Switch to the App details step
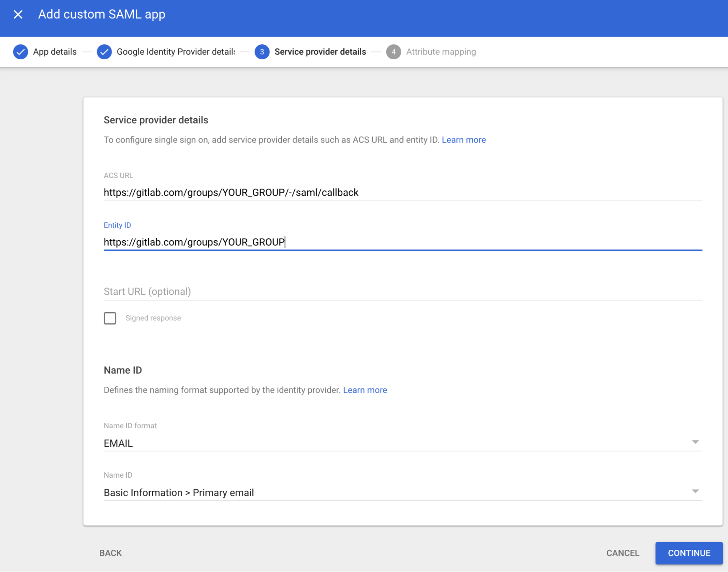This screenshot has height=572, width=728. pyautogui.click(x=54, y=52)
